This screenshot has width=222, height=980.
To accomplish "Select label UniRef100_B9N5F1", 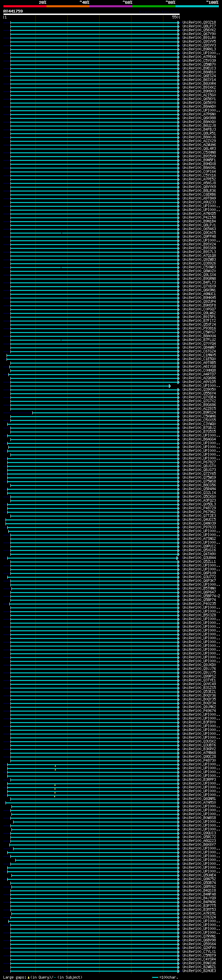I will [x=199, y=160].
